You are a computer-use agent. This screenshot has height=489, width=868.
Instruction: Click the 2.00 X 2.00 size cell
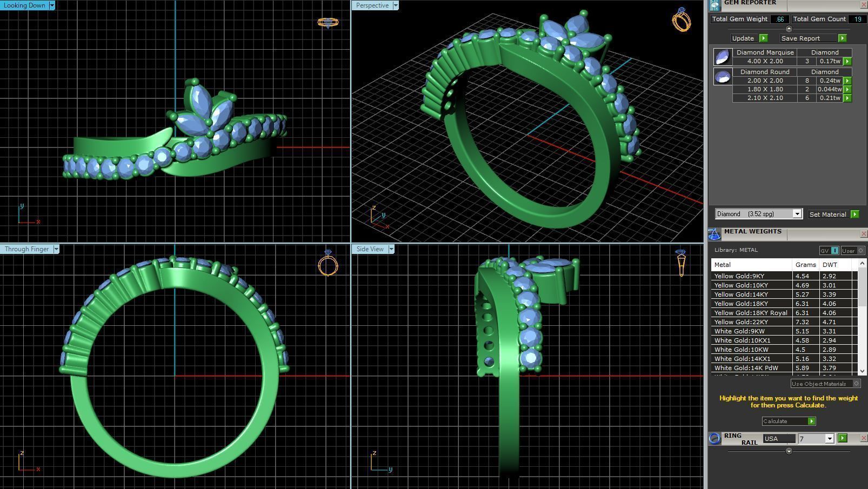pos(765,81)
